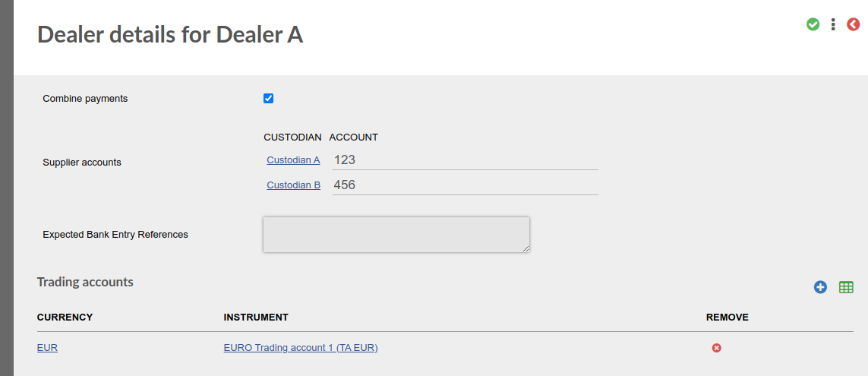Open the green spreadsheet table icon
The image size is (868, 376).
coord(846,287)
